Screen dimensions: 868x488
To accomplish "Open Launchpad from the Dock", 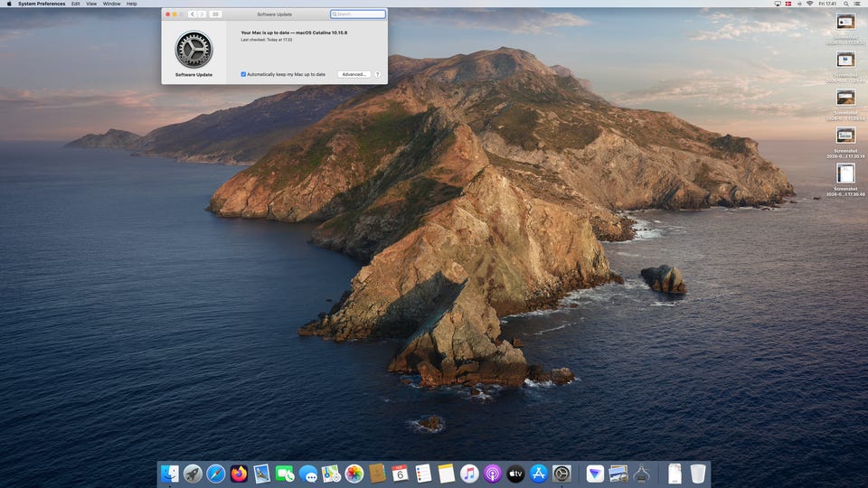I will 193,474.
